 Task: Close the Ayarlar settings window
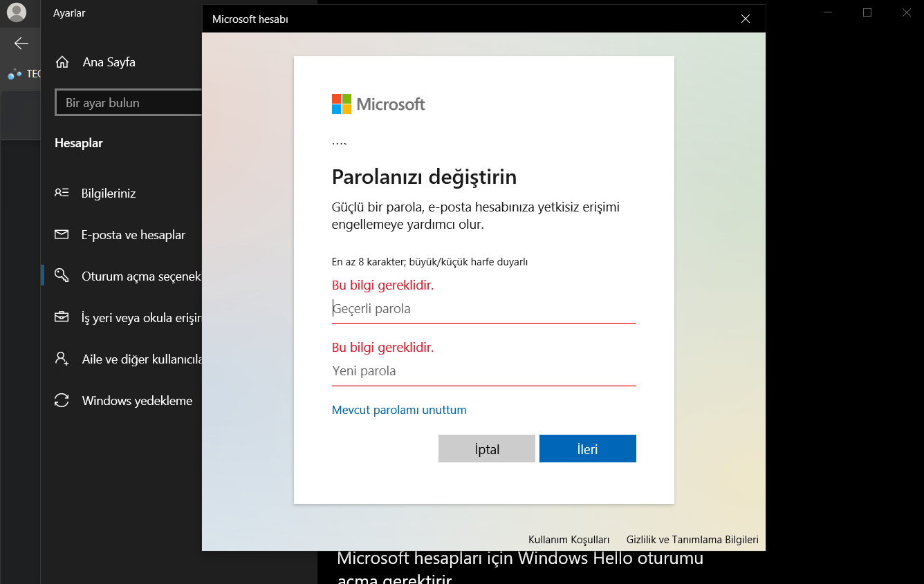(907, 12)
